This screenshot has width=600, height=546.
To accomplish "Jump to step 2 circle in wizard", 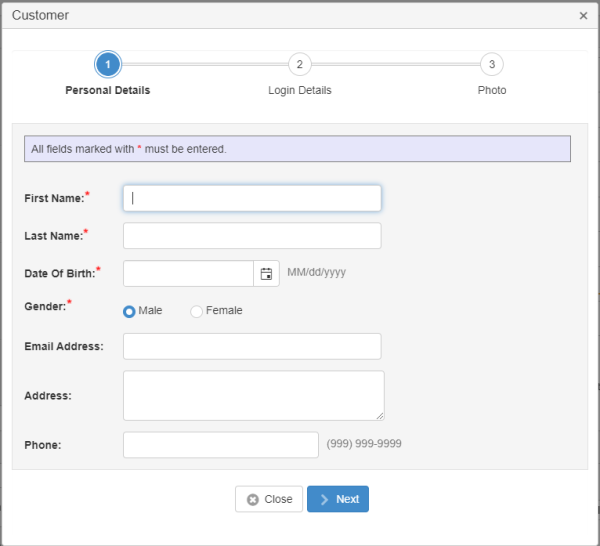I will point(299,65).
